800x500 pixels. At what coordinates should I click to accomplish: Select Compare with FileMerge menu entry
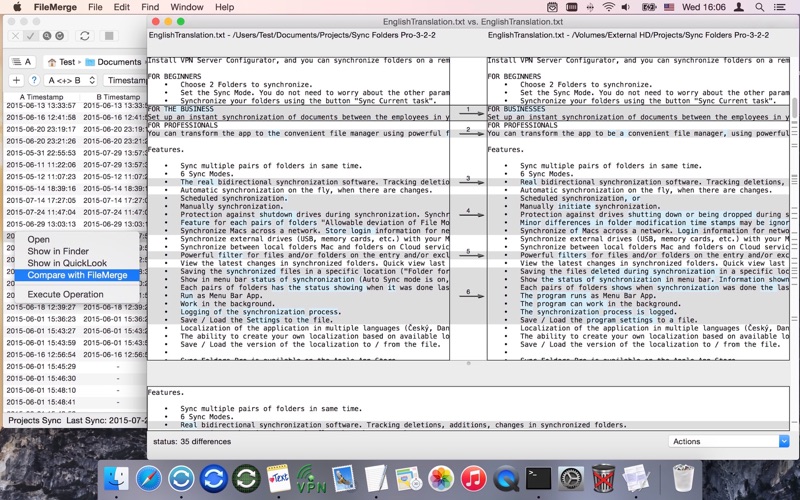pos(77,275)
